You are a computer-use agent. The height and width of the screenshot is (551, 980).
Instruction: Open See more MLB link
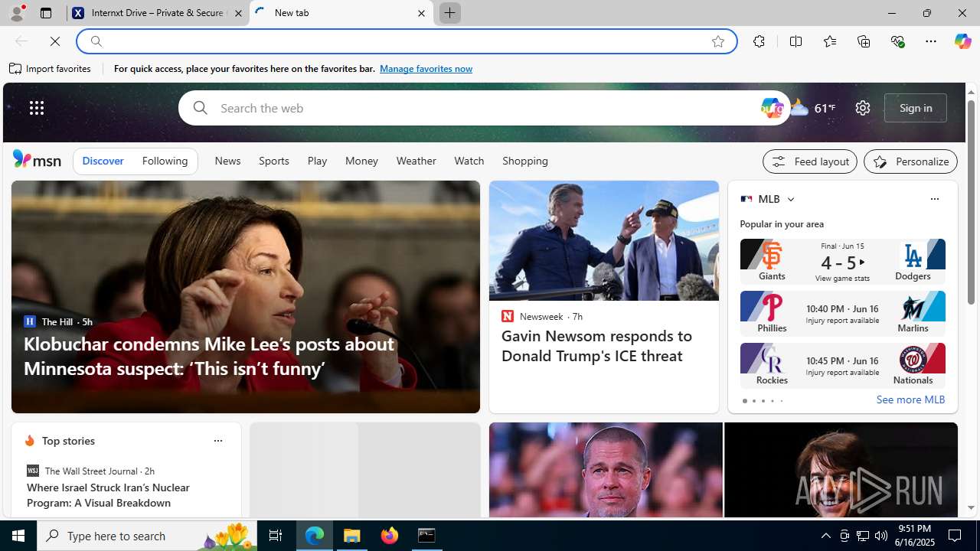coord(910,400)
